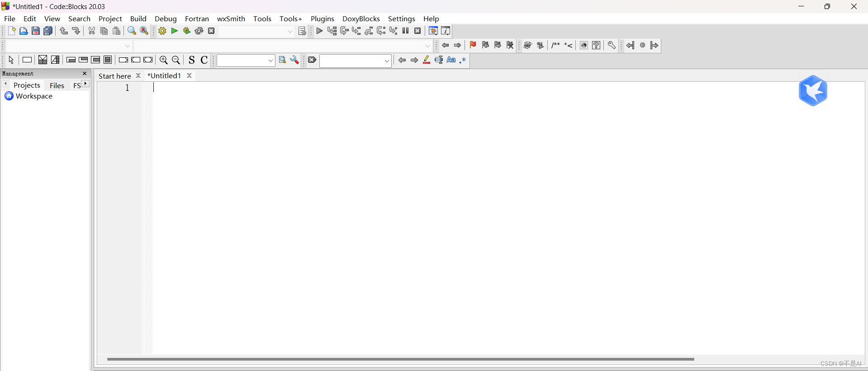Screen dimensions: 868x371
Task: Open the wxSmith menu
Action: 231,19
